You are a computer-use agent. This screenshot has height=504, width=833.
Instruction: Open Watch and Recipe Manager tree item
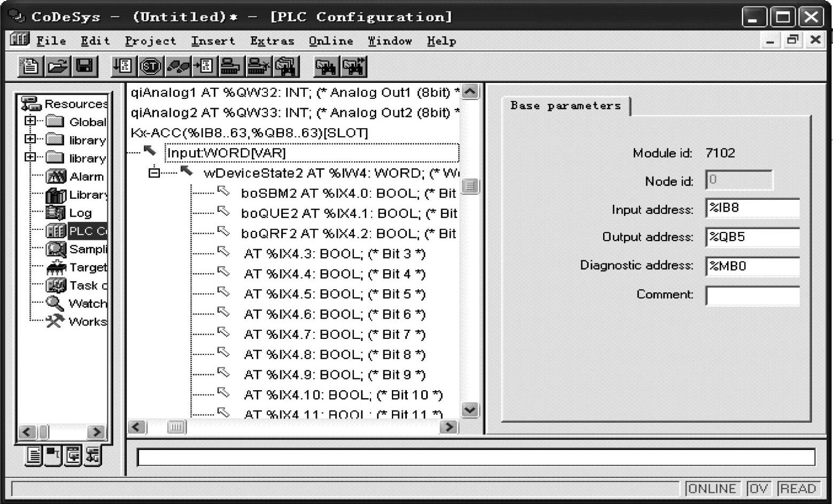coord(87,304)
